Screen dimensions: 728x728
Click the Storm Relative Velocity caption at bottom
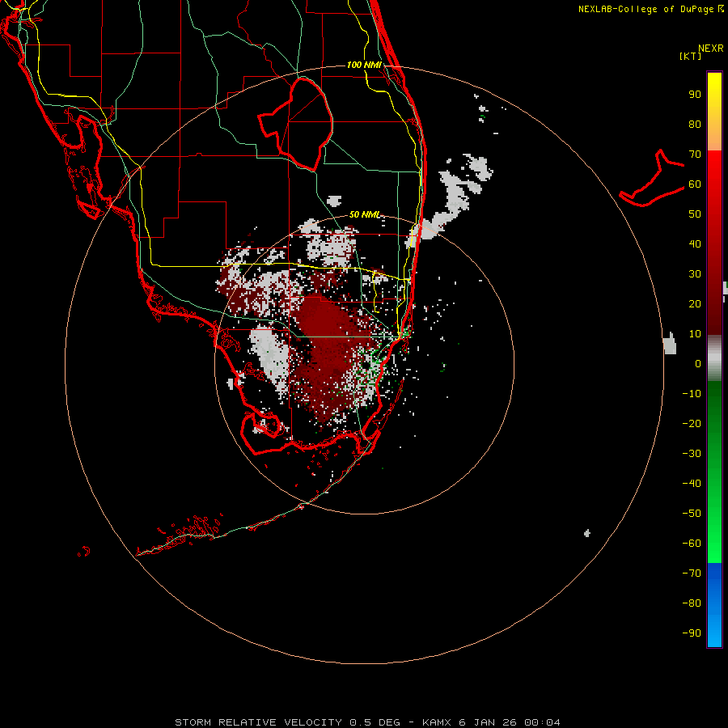click(x=367, y=722)
